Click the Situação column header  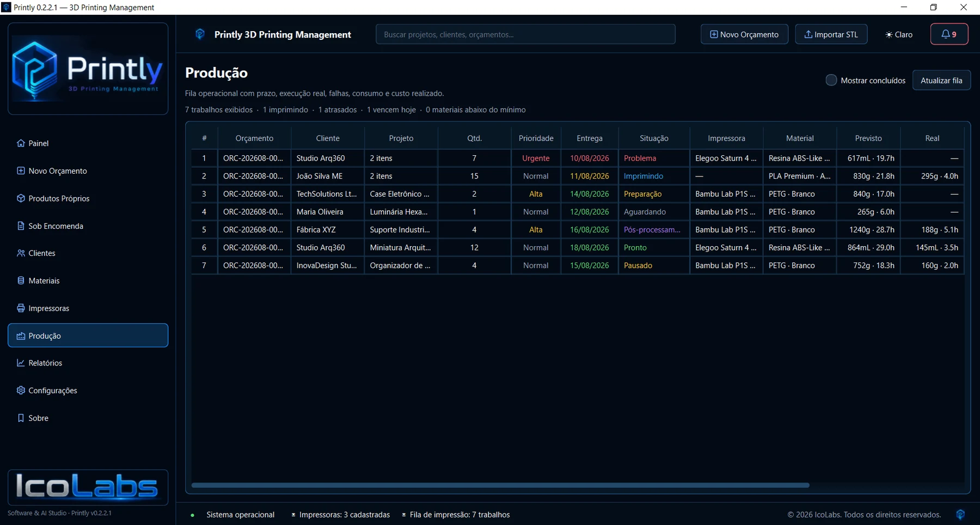pyautogui.click(x=654, y=138)
